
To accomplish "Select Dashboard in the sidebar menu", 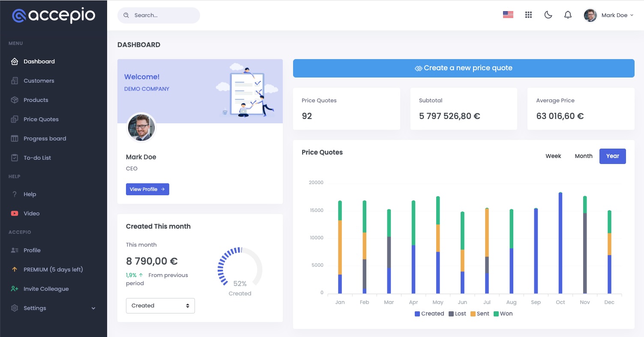I will point(39,61).
